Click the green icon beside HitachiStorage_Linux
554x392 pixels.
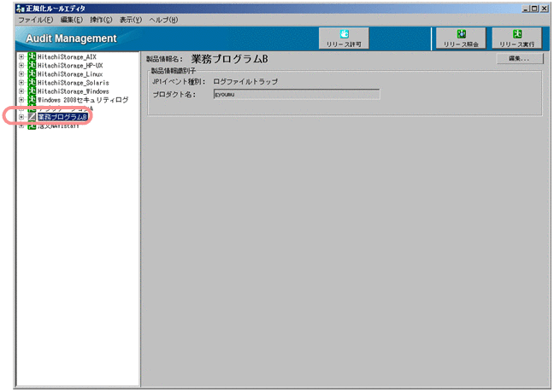(32, 73)
